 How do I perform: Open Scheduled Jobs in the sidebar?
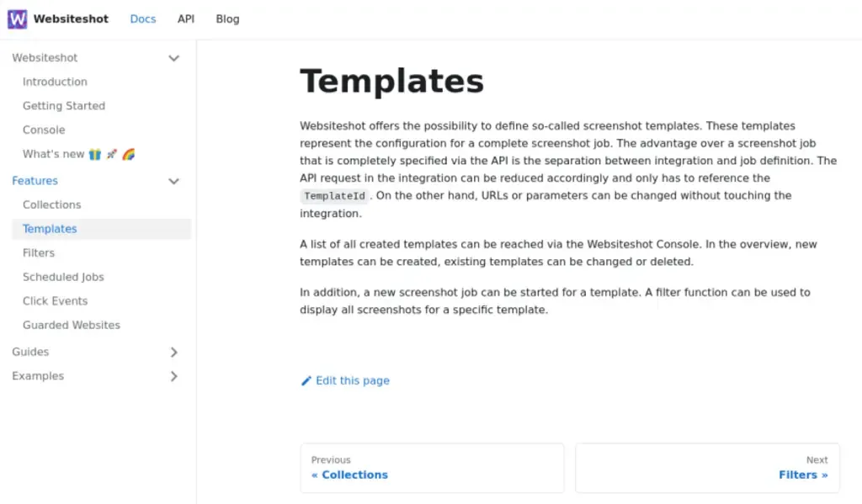tap(63, 277)
